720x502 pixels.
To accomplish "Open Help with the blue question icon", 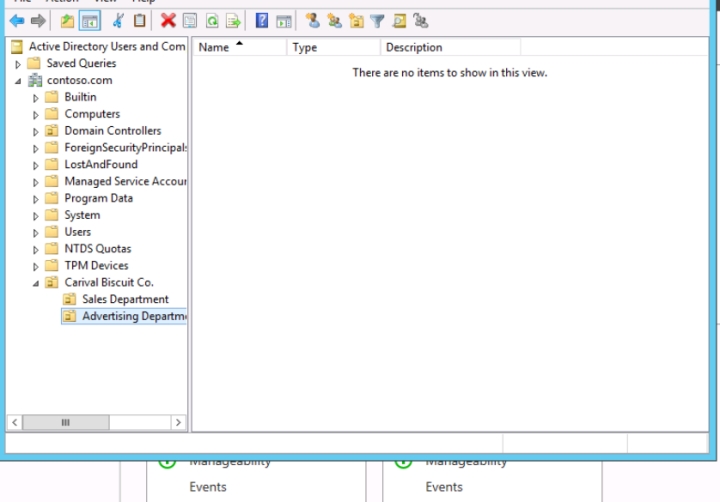I will point(262,21).
